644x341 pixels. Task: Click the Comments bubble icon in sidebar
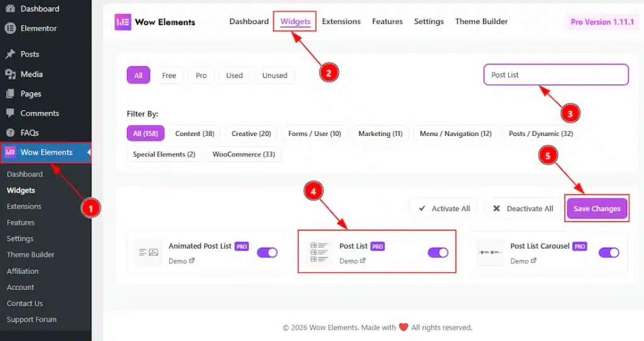click(10, 113)
